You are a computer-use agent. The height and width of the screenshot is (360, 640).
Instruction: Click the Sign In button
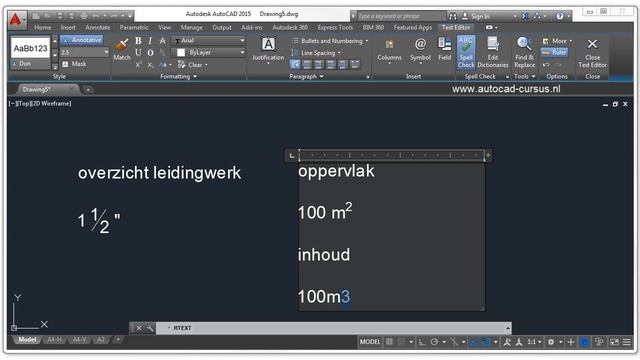[x=476, y=16]
